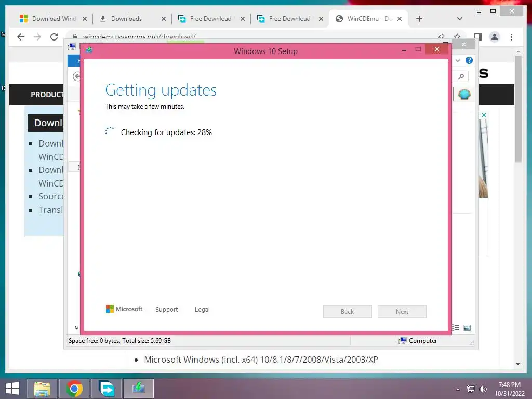Image resolution: width=532 pixels, height=399 pixels.
Task: Click the Back button in Windows 10 Setup
Action: [348, 312]
